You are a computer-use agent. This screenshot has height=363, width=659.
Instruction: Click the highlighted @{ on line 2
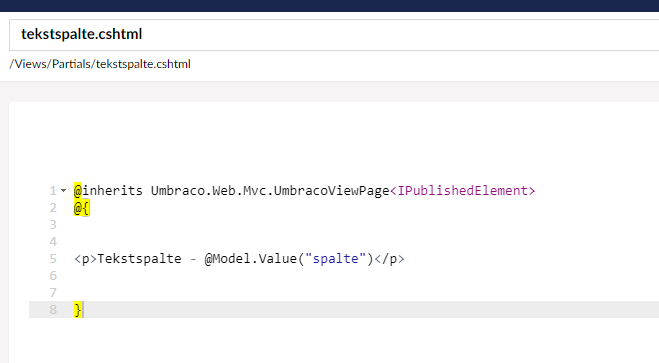click(82, 208)
